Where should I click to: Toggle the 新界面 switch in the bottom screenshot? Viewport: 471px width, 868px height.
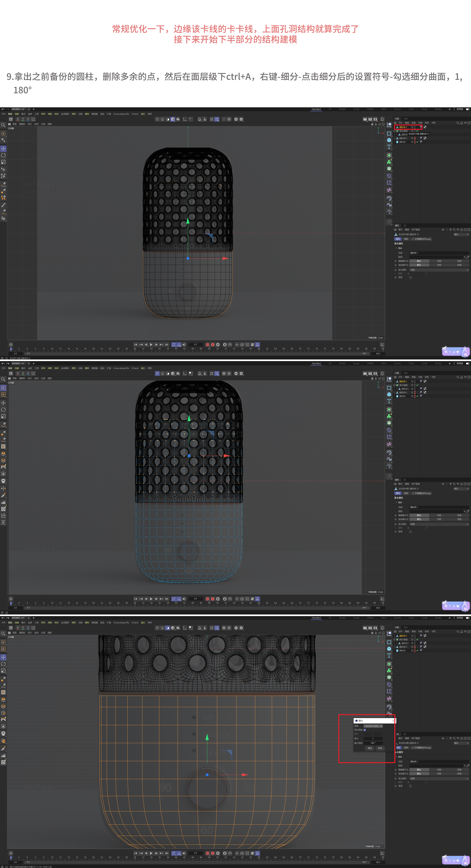(468, 618)
